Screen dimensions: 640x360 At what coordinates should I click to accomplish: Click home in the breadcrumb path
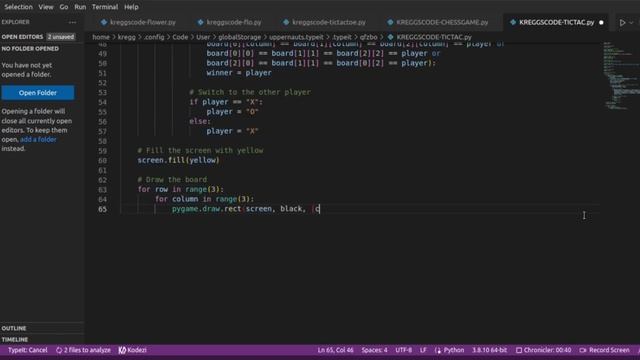[101, 37]
